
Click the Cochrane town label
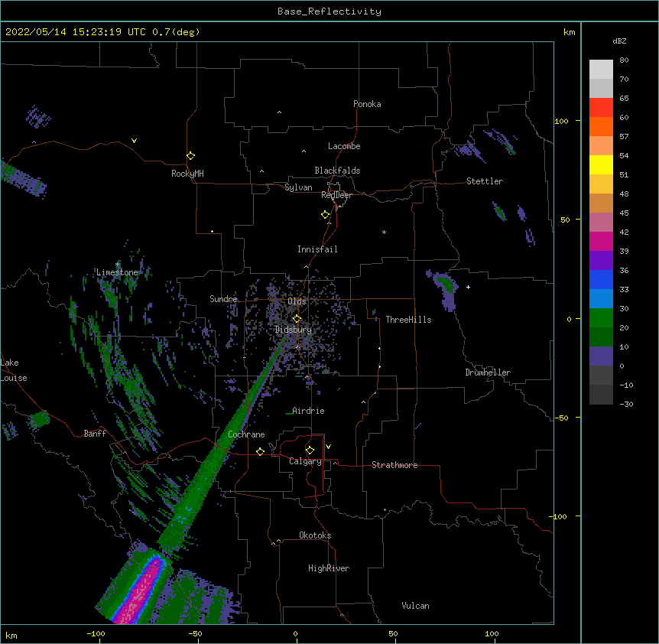(x=246, y=434)
